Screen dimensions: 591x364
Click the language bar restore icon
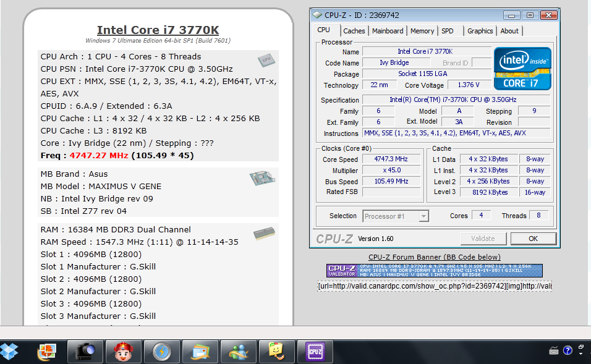581,347
